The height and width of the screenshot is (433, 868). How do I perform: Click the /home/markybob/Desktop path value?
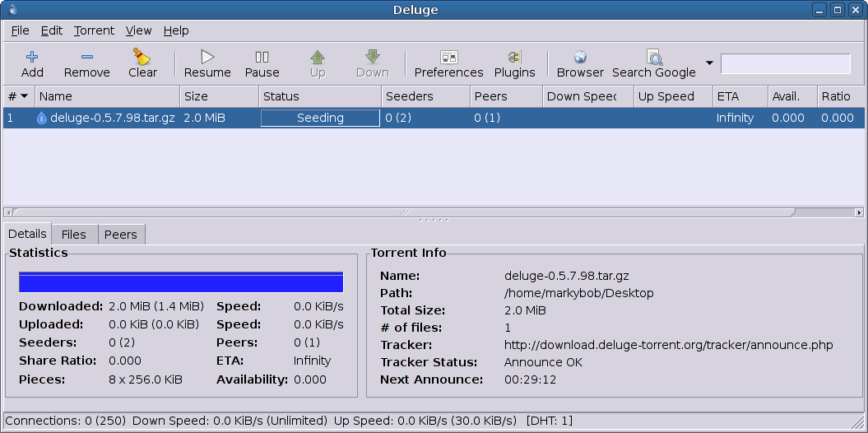coord(579,293)
